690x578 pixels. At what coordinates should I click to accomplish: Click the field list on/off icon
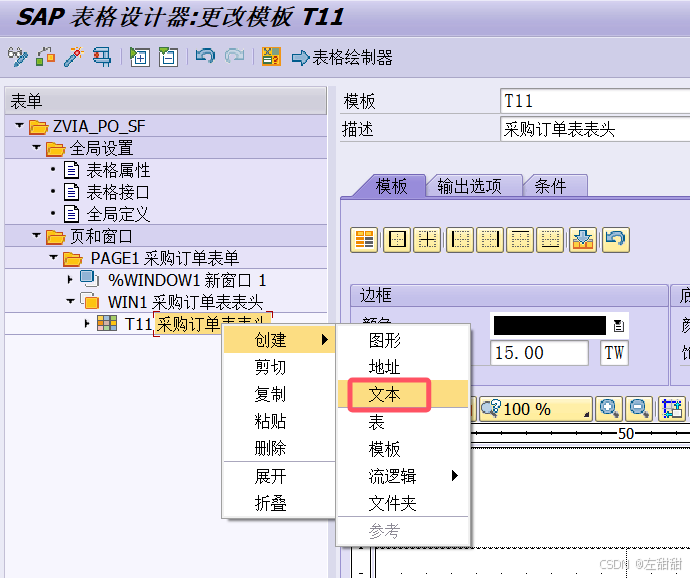pos(271,57)
